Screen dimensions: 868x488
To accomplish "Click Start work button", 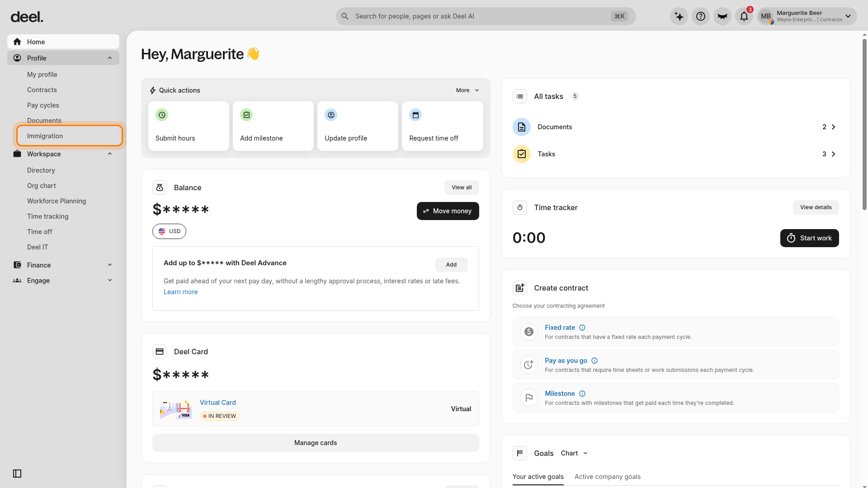I will [x=810, y=238].
